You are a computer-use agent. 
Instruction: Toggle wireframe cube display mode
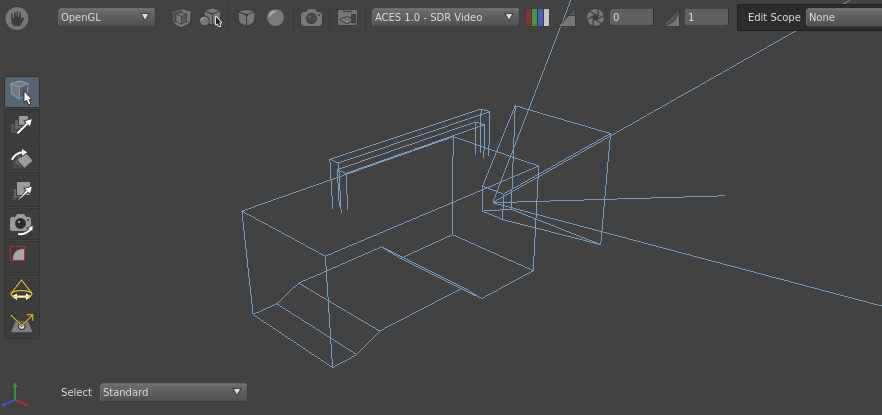(x=180, y=17)
